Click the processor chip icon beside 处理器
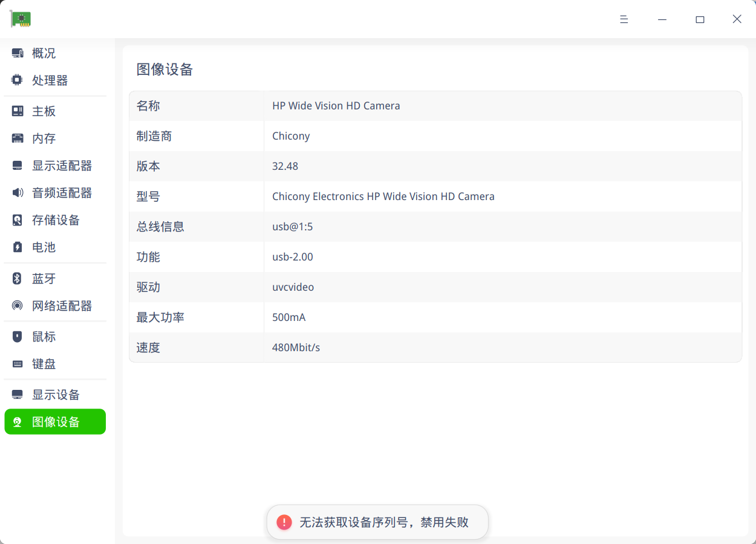 coord(18,80)
